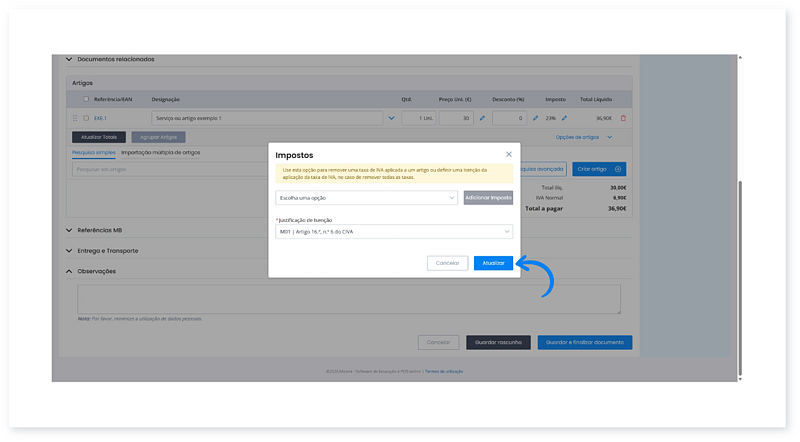The height and width of the screenshot is (442, 800).
Task: Click inside the Observações text area
Action: (349, 298)
